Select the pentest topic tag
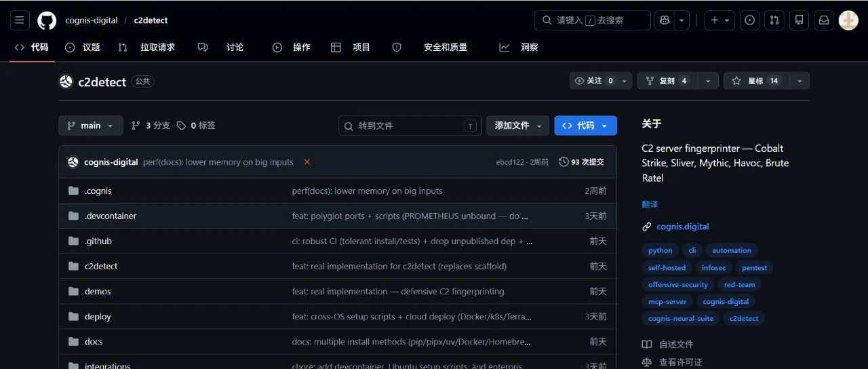The width and height of the screenshot is (868, 369). [x=755, y=267]
